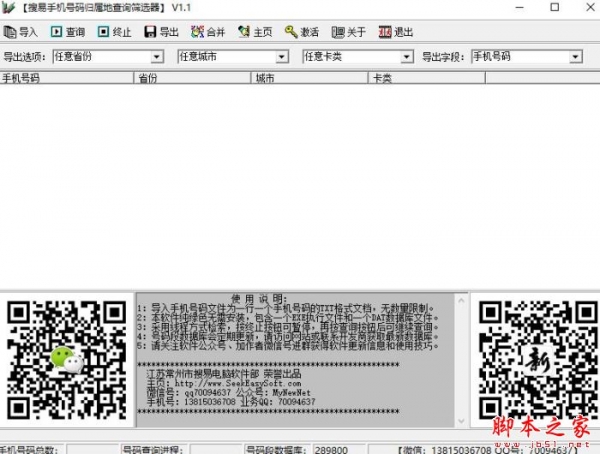Click the 号码查询进程 status label
The height and width of the screenshot is (454, 600).
tap(153, 449)
